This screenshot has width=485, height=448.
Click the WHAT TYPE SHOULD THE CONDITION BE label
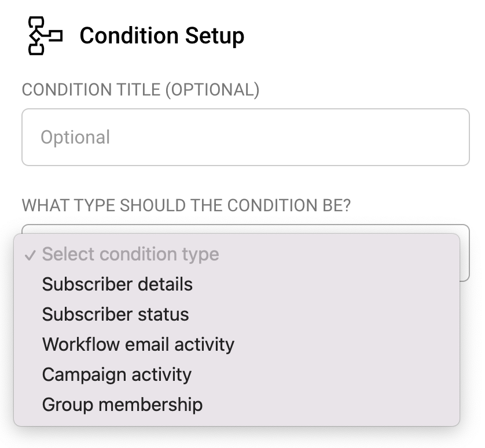coord(186,205)
